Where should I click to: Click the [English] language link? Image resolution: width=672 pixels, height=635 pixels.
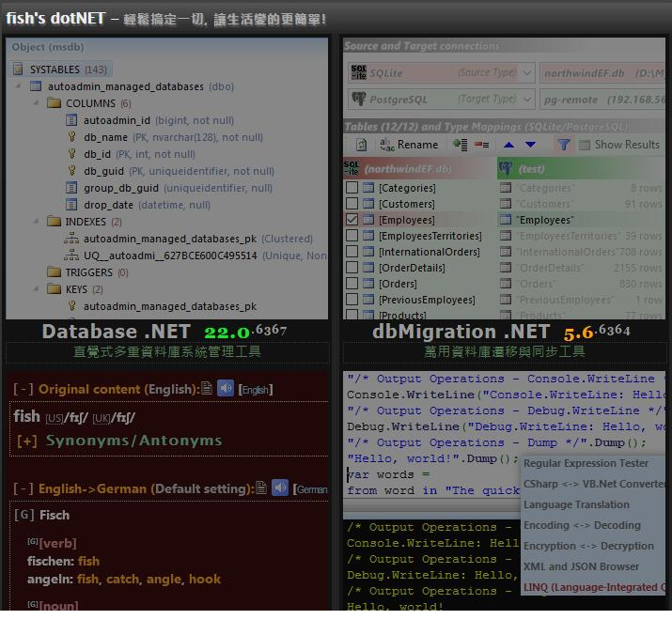click(x=256, y=390)
